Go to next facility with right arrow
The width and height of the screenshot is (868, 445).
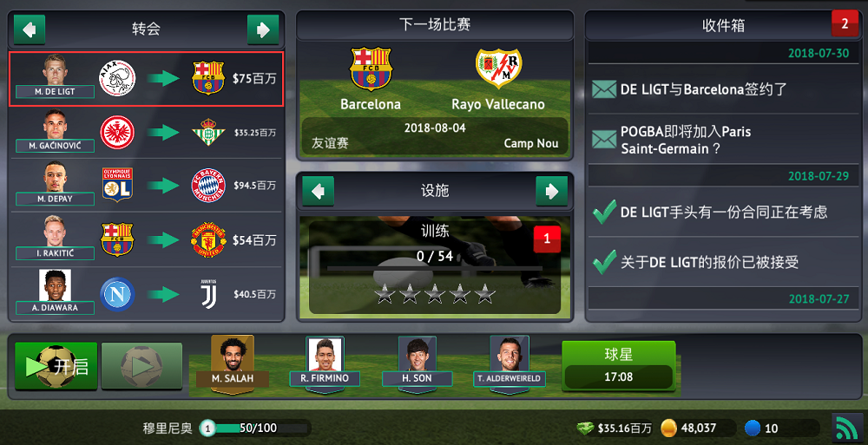(x=552, y=191)
